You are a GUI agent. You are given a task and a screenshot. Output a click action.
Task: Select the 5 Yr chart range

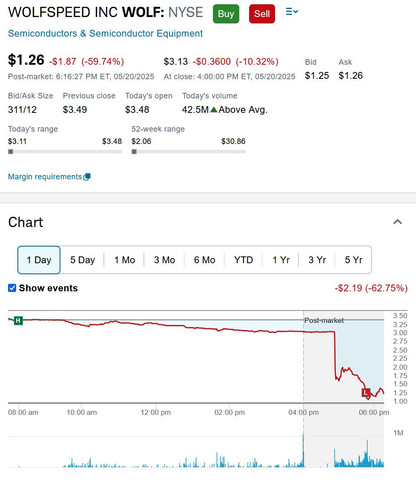[x=353, y=260]
